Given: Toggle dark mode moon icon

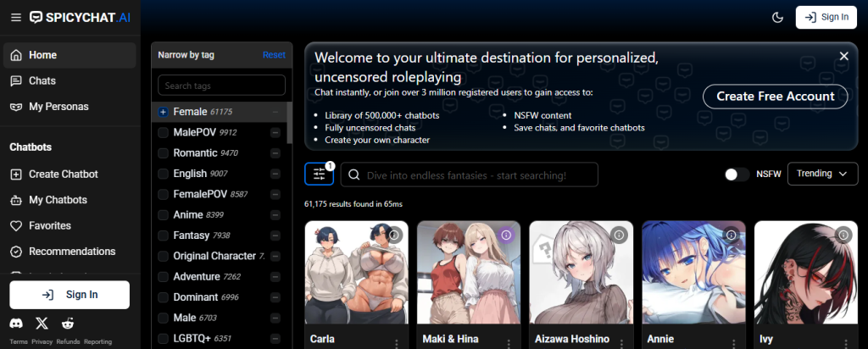Looking at the screenshot, I should click(777, 18).
